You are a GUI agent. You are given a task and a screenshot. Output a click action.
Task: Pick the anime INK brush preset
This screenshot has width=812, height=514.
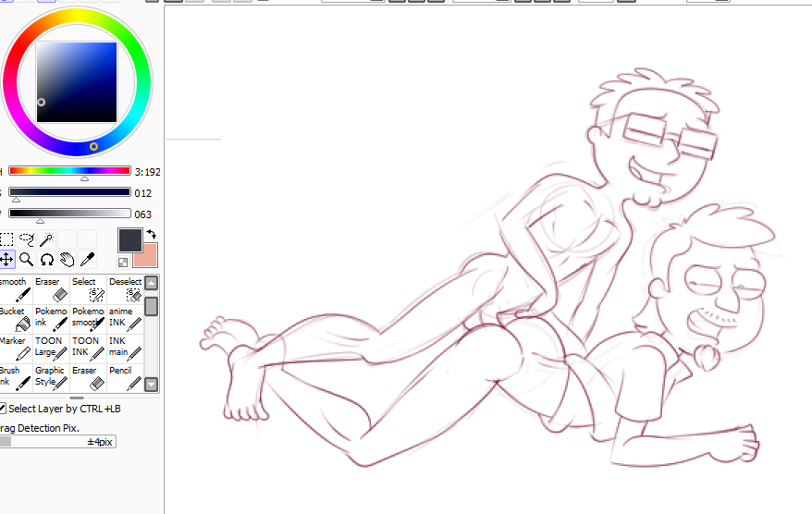[x=125, y=318]
